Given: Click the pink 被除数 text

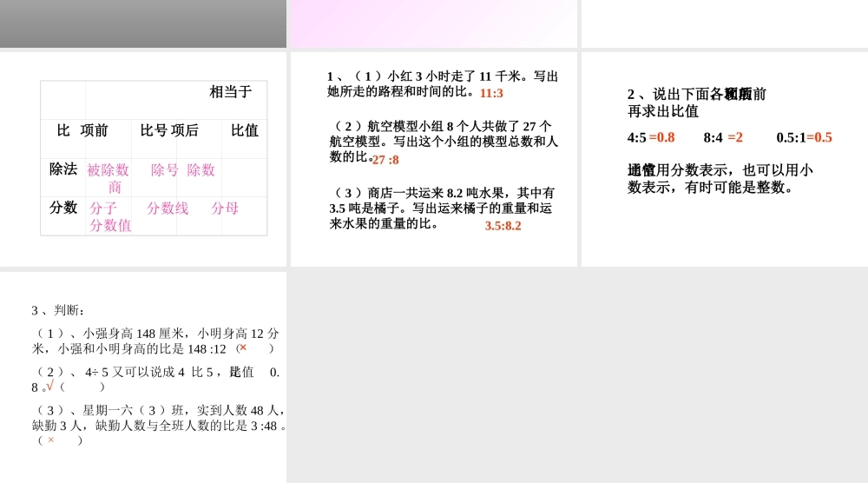Looking at the screenshot, I should tap(108, 170).
